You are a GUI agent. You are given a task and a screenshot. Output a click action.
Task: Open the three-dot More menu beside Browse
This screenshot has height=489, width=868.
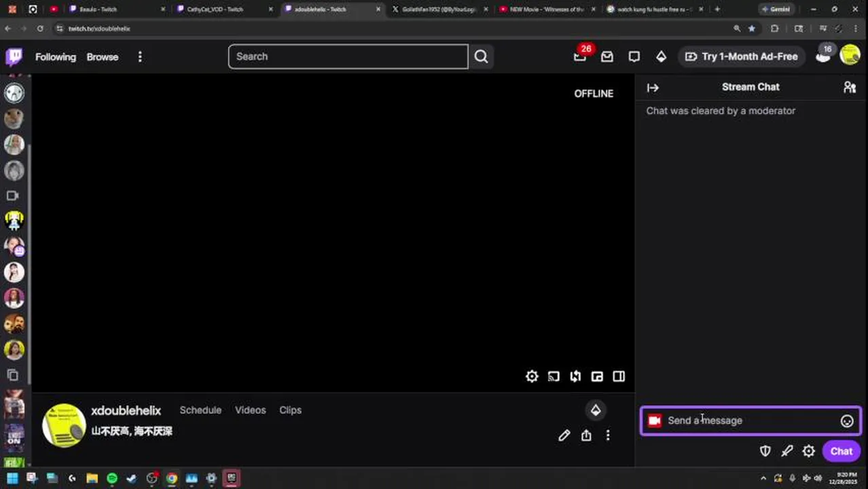coord(140,57)
